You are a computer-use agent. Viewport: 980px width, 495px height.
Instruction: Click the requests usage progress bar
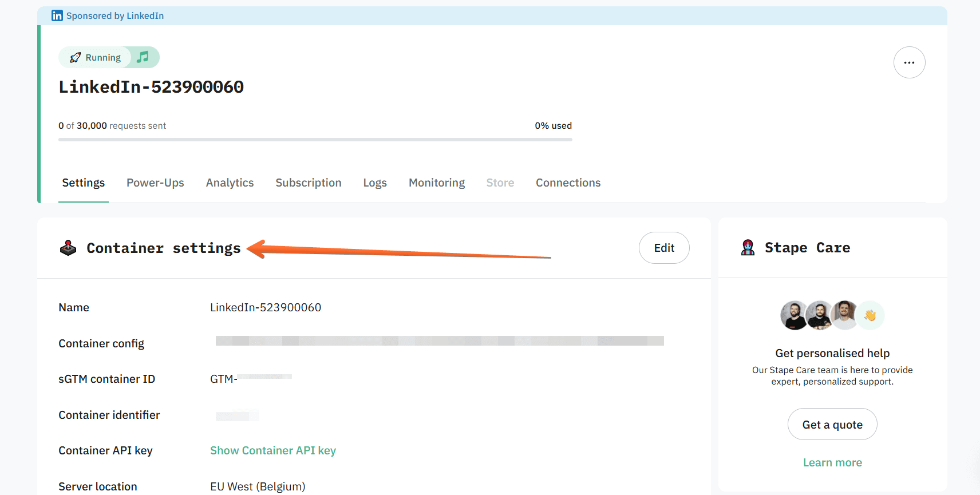(315, 139)
